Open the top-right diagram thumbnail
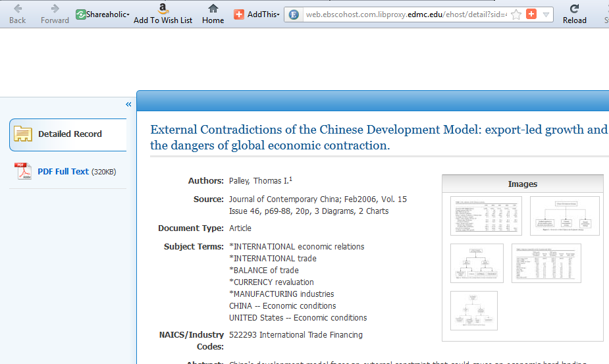This screenshot has width=609, height=364. pyautogui.click(x=564, y=216)
